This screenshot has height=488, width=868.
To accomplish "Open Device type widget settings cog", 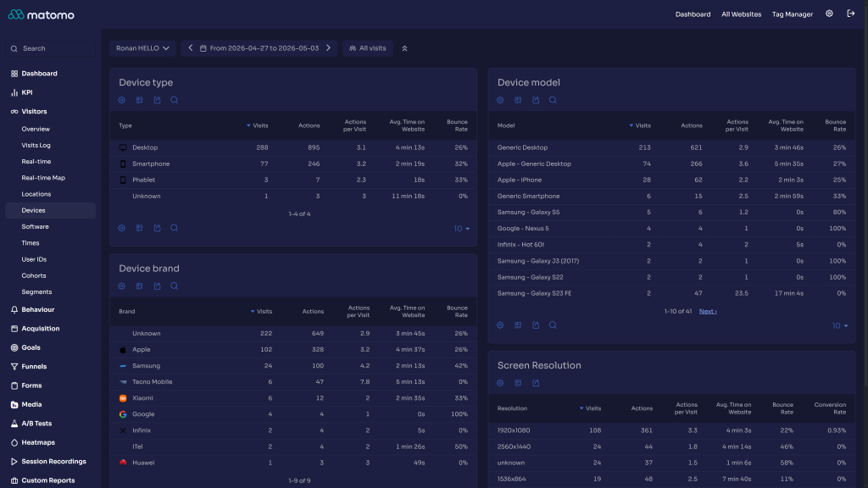I will [122, 100].
